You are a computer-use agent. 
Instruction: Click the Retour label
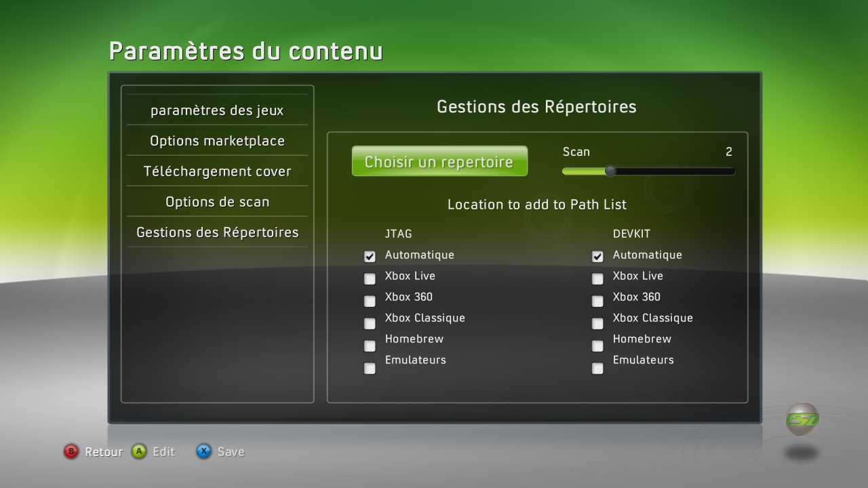pos(104,452)
